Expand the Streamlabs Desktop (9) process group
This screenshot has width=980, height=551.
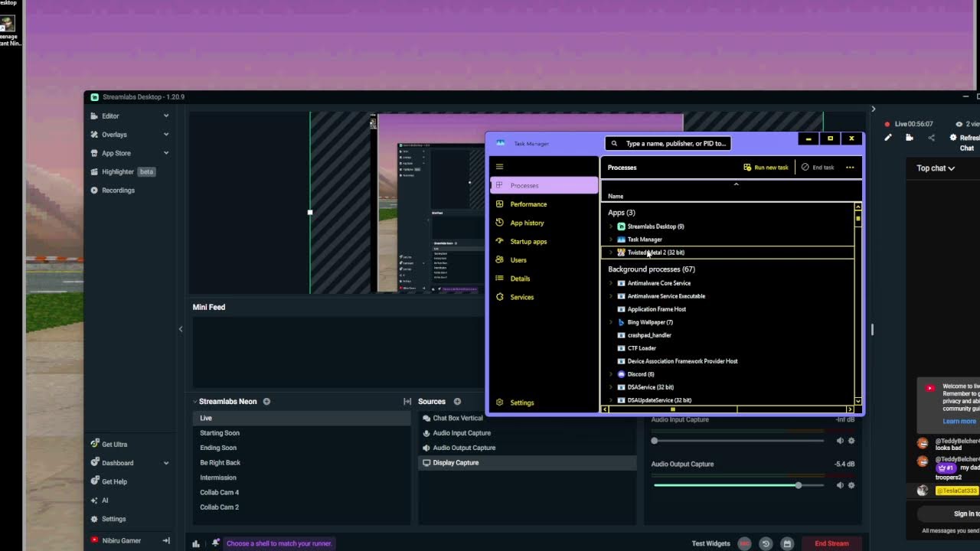pos(611,227)
